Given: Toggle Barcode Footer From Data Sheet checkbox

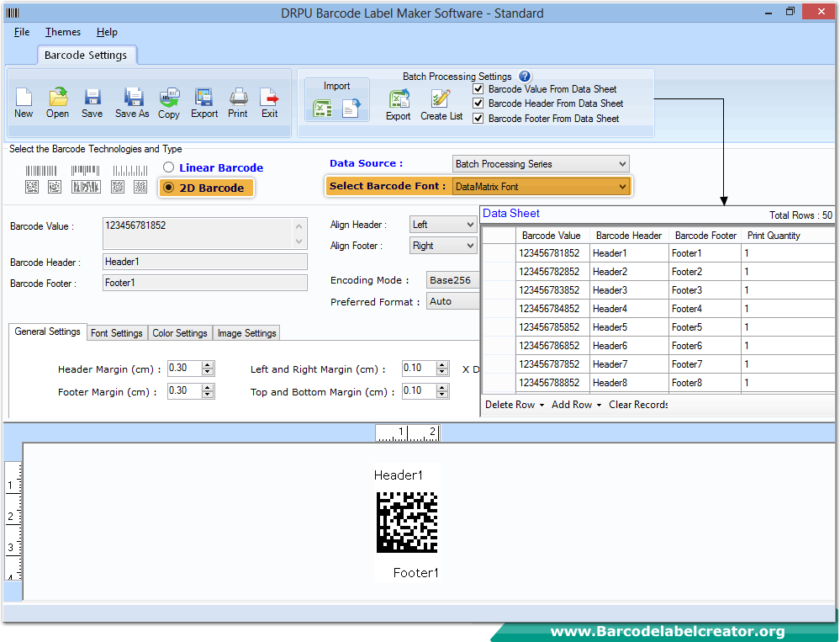Looking at the screenshot, I should (x=478, y=119).
